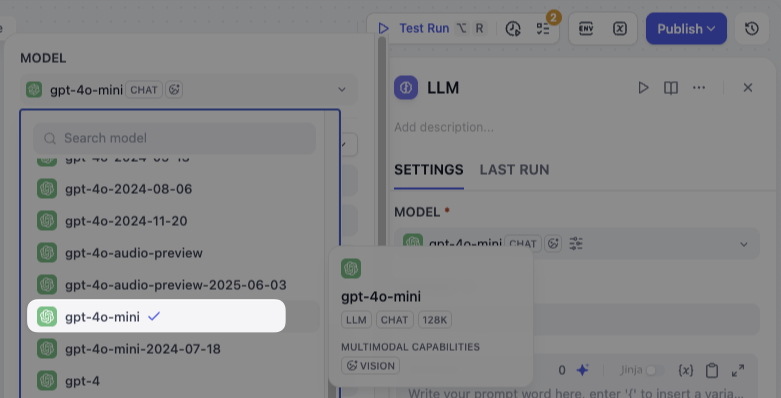Switch to the SETTINGS tab
Image resolution: width=781 pixels, height=398 pixels.
point(428,170)
